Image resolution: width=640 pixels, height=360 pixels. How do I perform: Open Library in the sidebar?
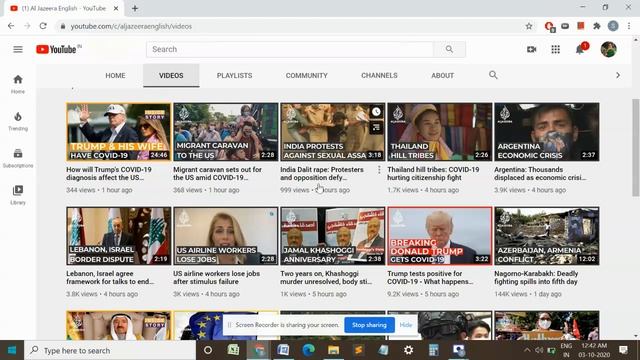[x=18, y=195]
